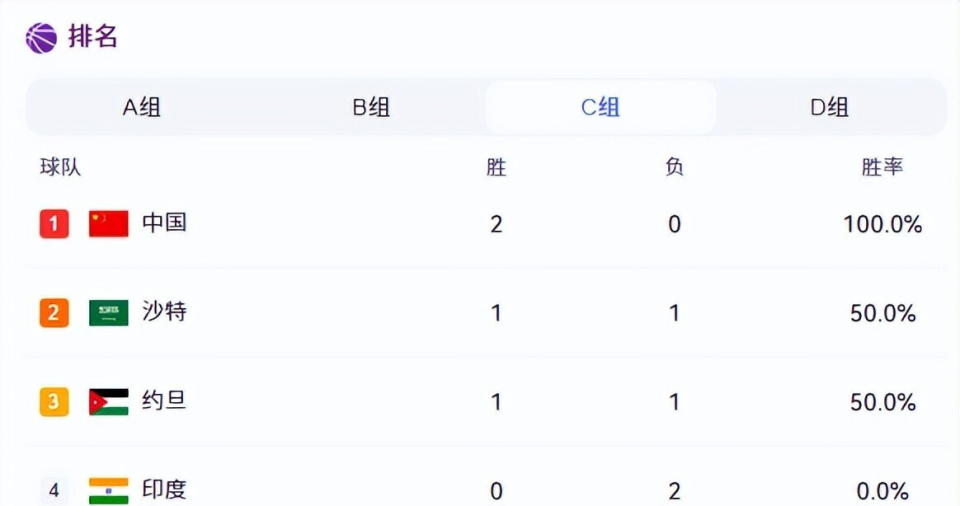Click the orange rank 2 badge
The width and height of the screenshot is (960, 506).
tap(54, 313)
